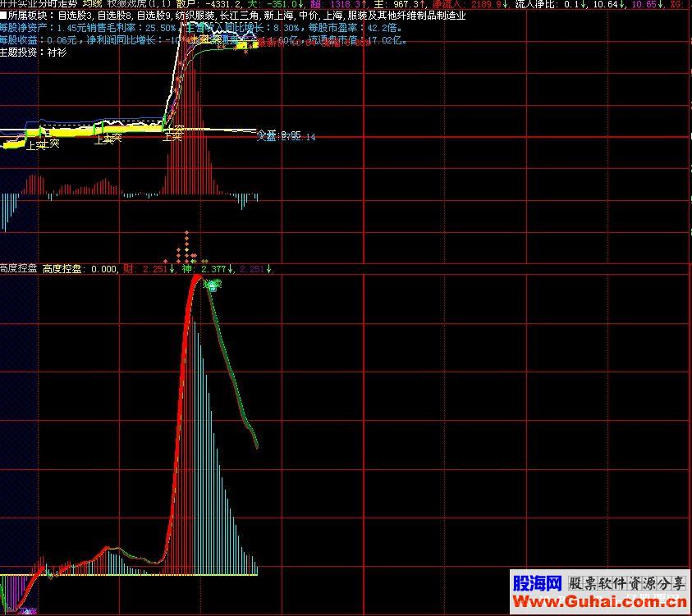Screen dimensions: 692x616
Task: Click the 10.64 value in header
Action: (609, 4)
